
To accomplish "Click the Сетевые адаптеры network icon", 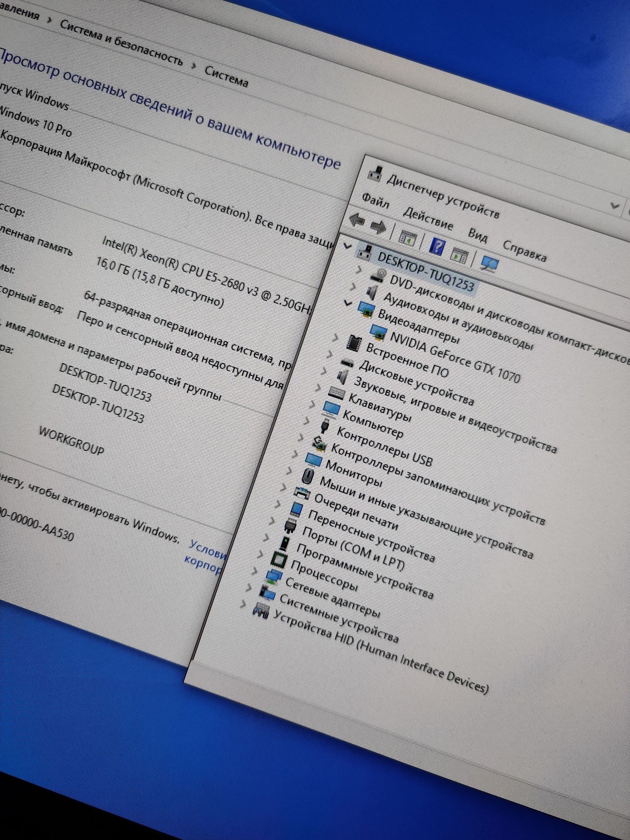I will pos(274,577).
